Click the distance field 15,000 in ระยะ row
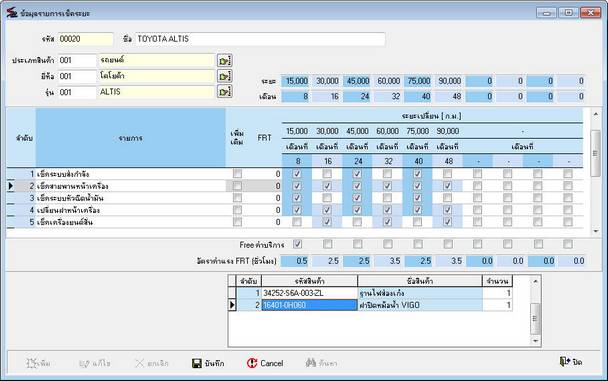This screenshot has height=381, width=608. (295, 81)
